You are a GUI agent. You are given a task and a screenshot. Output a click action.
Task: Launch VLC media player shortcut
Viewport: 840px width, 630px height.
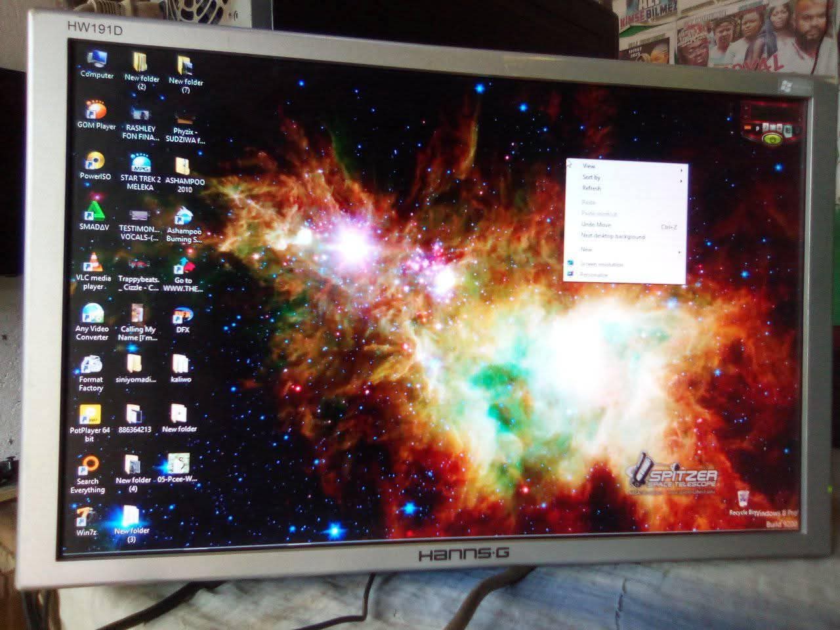(93, 272)
